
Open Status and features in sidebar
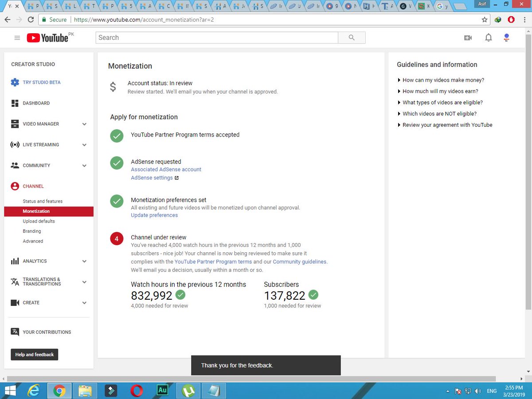click(x=43, y=201)
